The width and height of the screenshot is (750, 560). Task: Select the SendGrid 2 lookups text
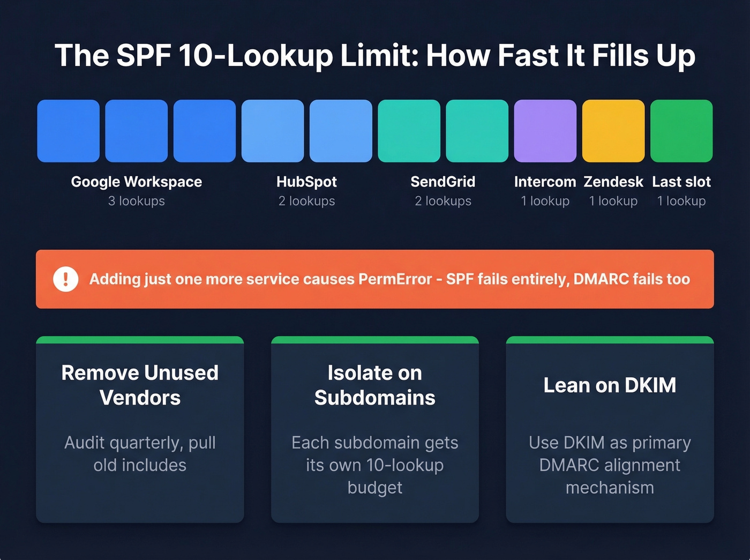(443, 201)
